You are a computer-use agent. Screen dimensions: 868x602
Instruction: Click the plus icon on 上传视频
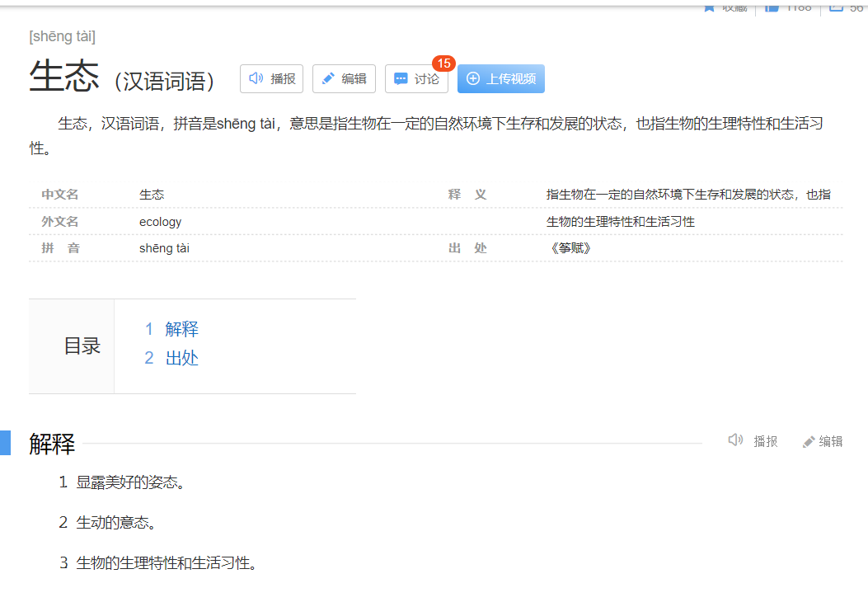pos(473,78)
